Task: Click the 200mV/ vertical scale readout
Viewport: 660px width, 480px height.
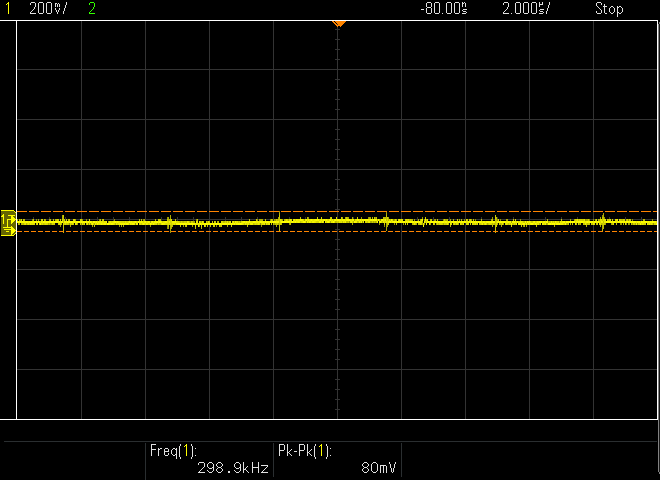Action: pos(49,9)
